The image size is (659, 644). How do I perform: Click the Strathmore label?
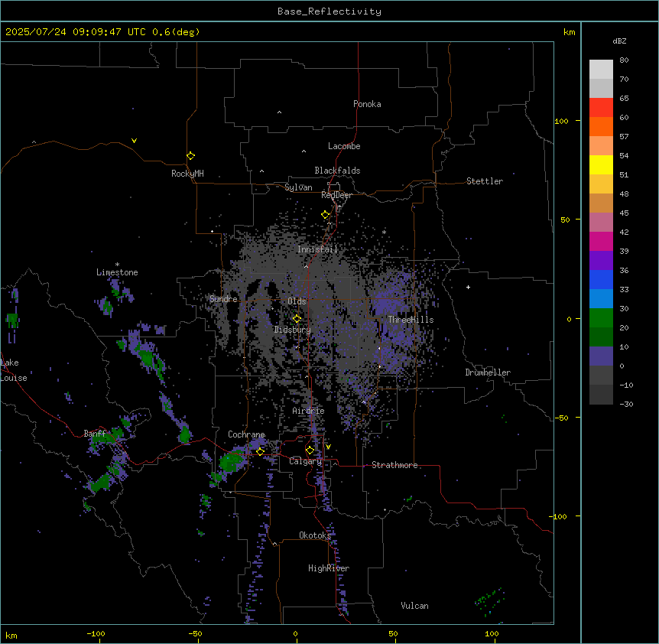(394, 465)
